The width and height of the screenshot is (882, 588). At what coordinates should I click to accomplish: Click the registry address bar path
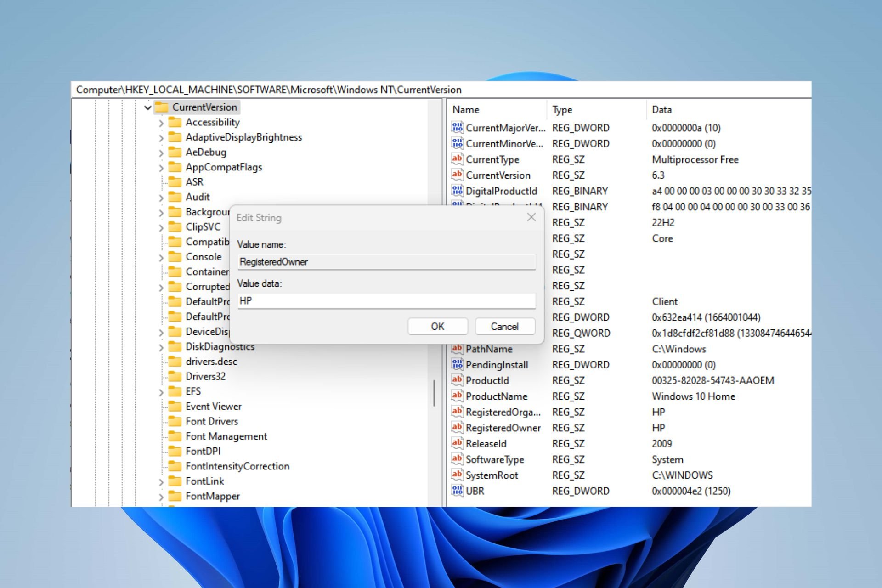[x=269, y=90]
